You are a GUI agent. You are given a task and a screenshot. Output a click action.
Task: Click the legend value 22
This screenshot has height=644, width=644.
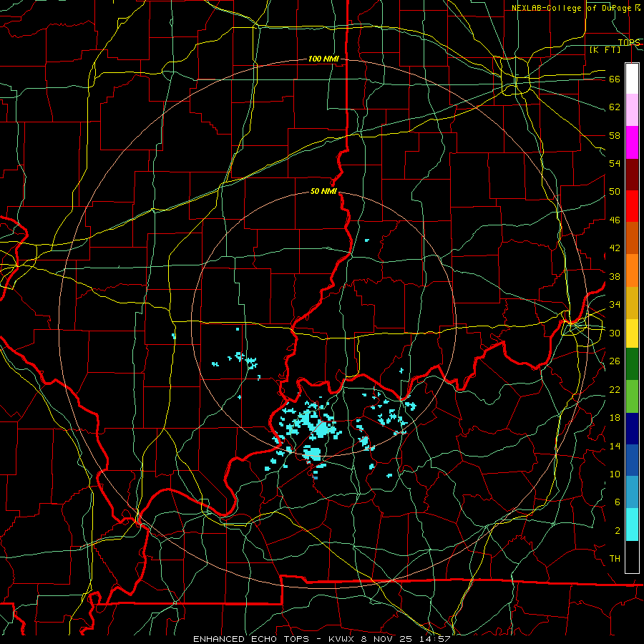(x=615, y=389)
